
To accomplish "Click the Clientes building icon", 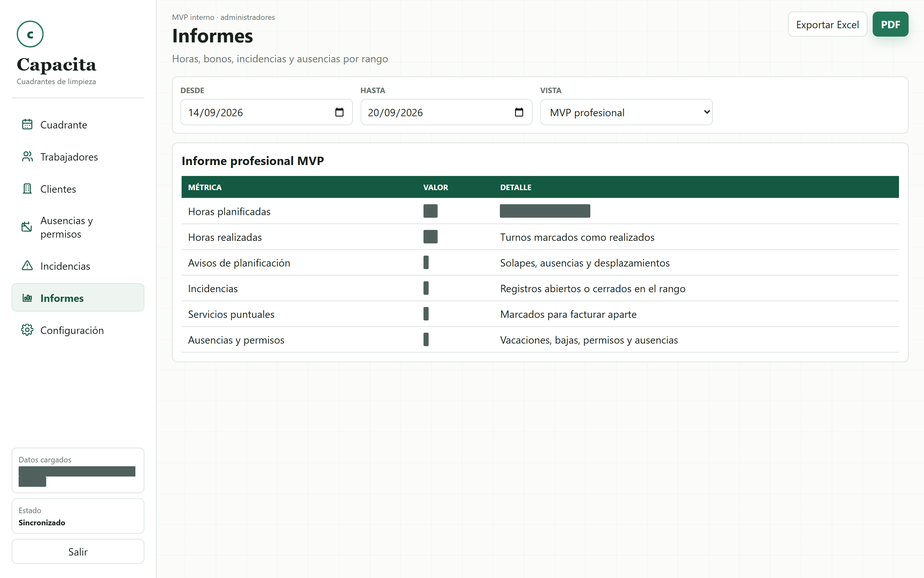I will [27, 189].
